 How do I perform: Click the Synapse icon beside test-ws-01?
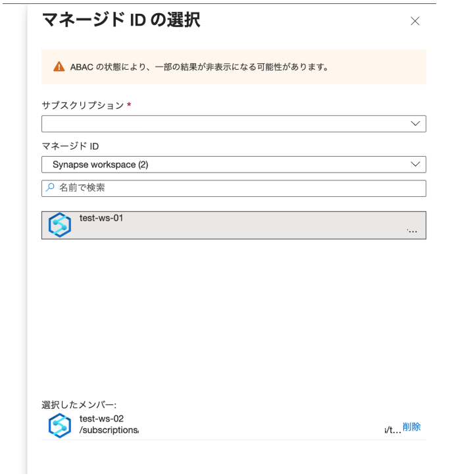(60, 226)
